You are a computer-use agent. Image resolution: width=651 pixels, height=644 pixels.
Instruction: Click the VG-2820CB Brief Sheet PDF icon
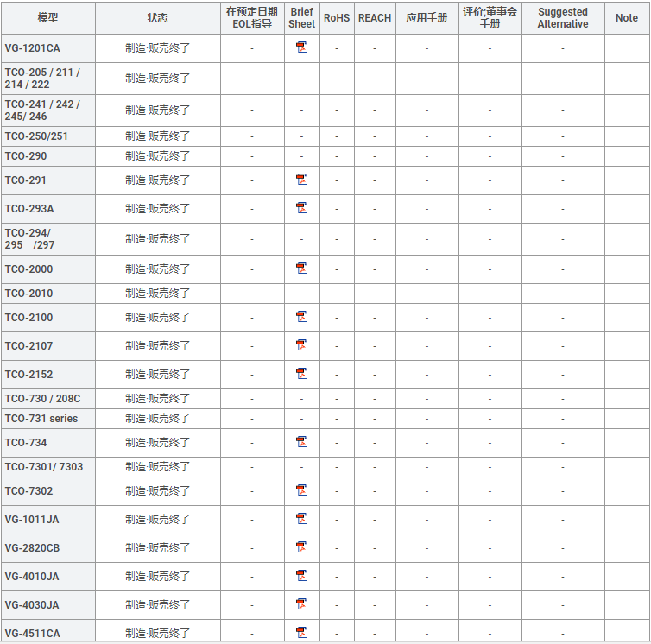[301, 547]
